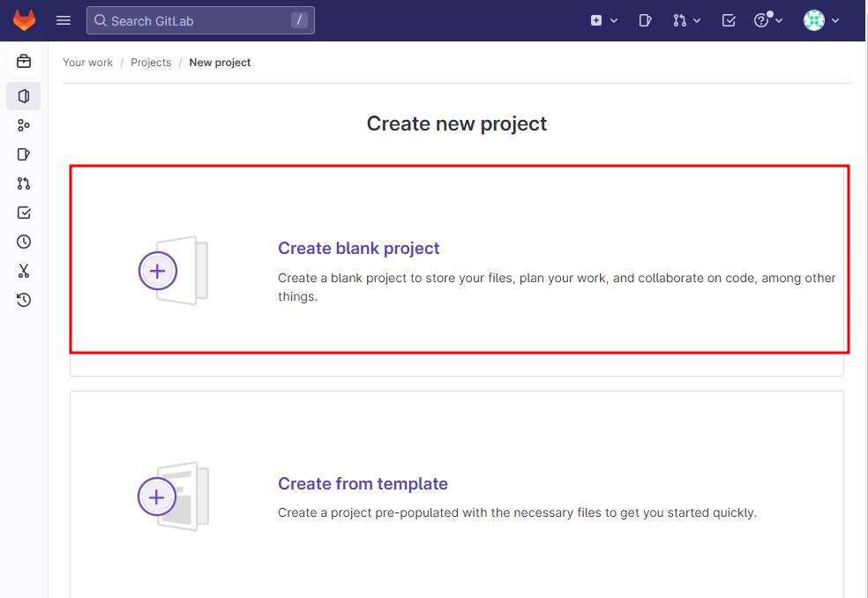Open the hamburger main menu
Viewport: 868px width, 598px height.
pyautogui.click(x=64, y=20)
